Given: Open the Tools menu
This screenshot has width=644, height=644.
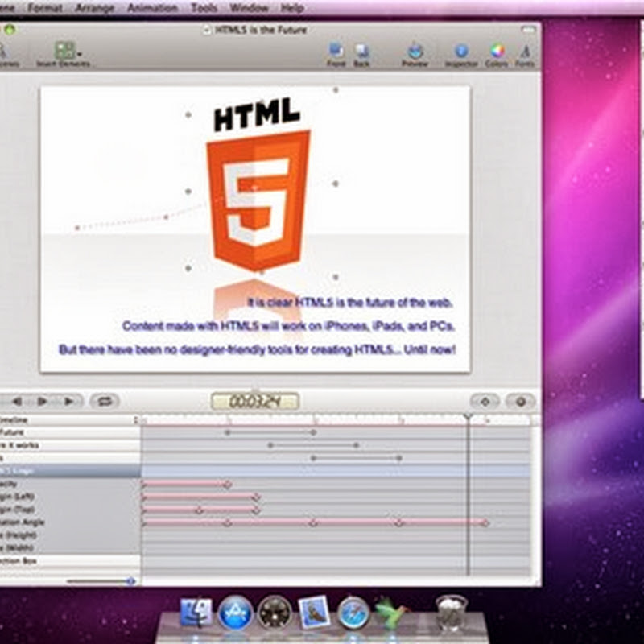Looking at the screenshot, I should [204, 8].
